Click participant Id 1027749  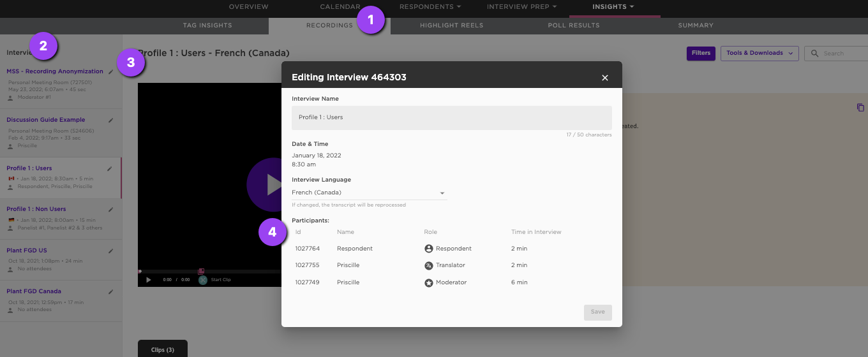tap(308, 282)
